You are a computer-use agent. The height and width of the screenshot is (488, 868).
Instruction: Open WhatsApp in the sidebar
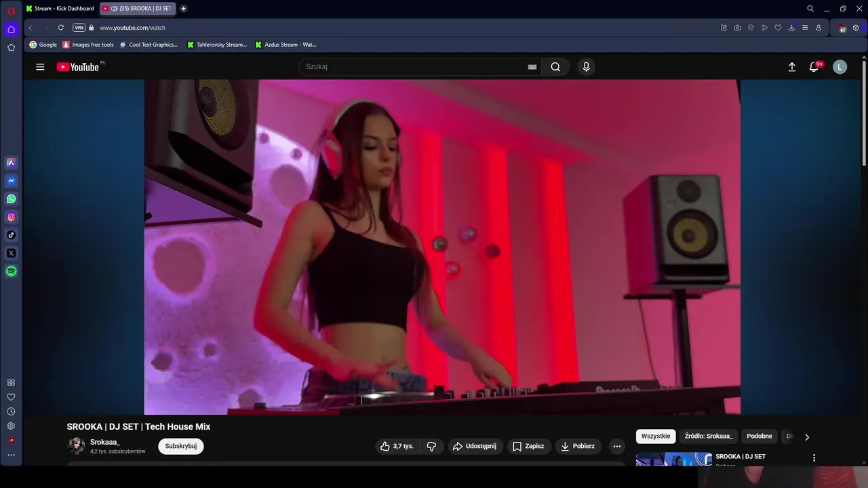pyautogui.click(x=11, y=199)
